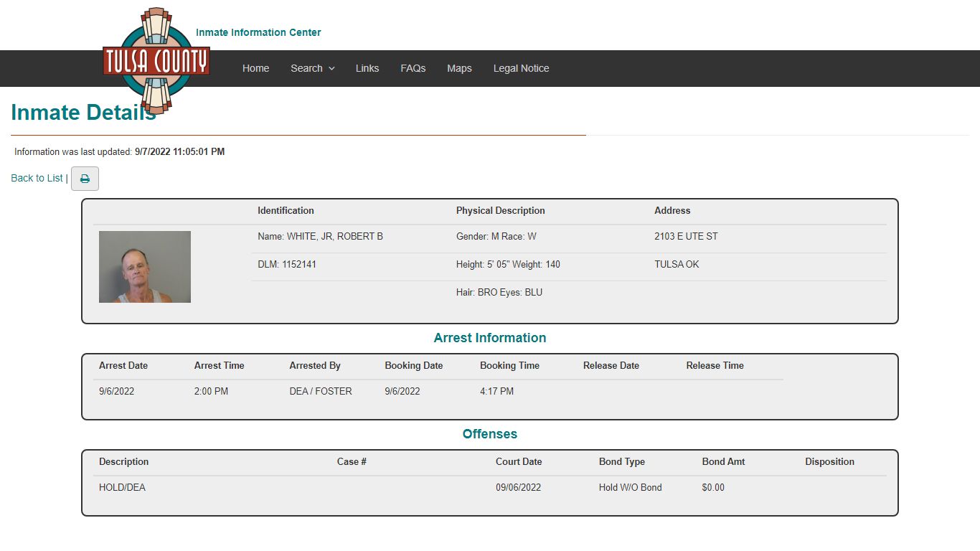Select the court date 09/06/2022
The image size is (980, 551).
518,487
